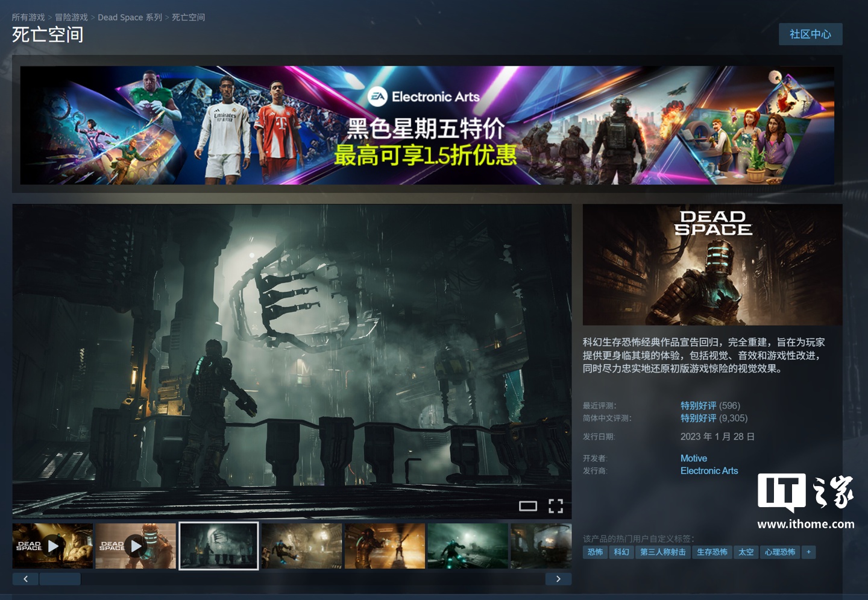Select the seventh partially visible thumbnail
The width and height of the screenshot is (868, 600).
click(541, 546)
